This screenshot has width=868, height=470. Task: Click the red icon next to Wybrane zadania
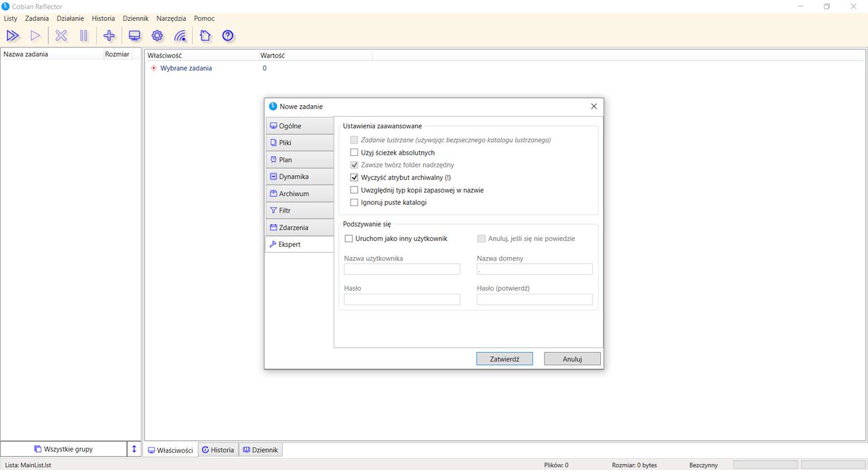[x=153, y=68]
